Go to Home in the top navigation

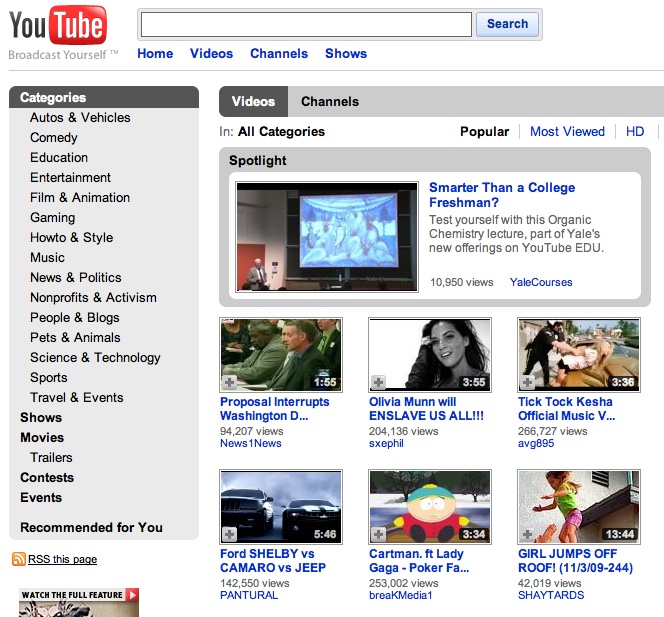[x=155, y=54]
